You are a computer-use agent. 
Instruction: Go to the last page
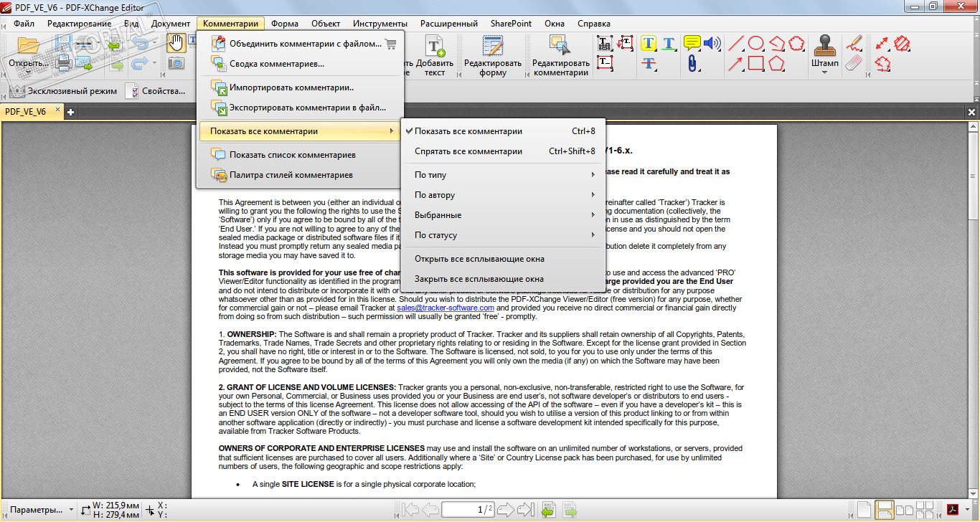coord(526,510)
